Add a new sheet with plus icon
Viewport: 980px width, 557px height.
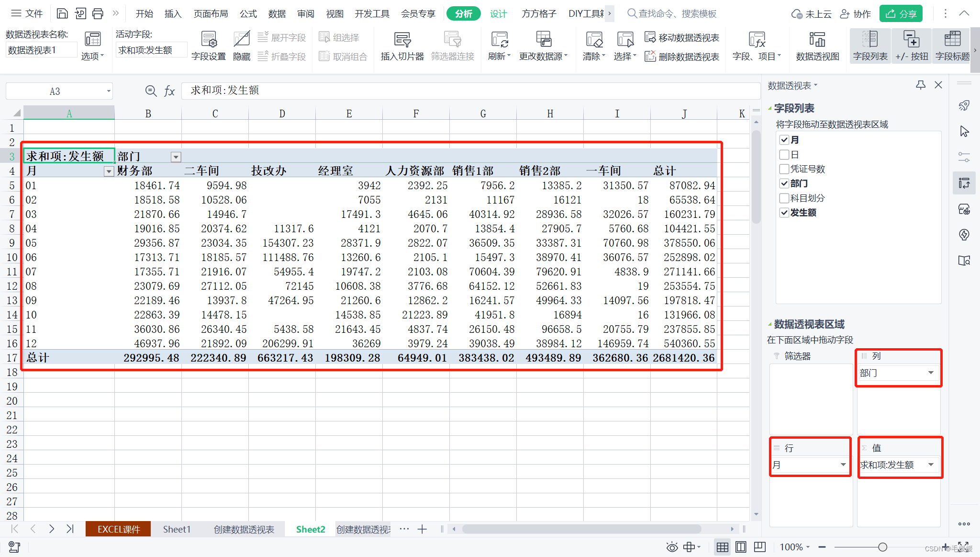(422, 529)
